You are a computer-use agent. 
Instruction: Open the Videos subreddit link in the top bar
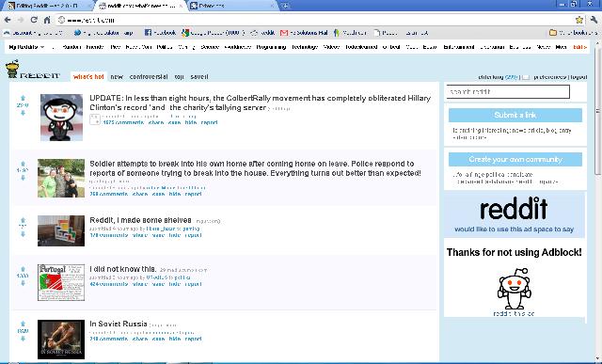pos(331,47)
